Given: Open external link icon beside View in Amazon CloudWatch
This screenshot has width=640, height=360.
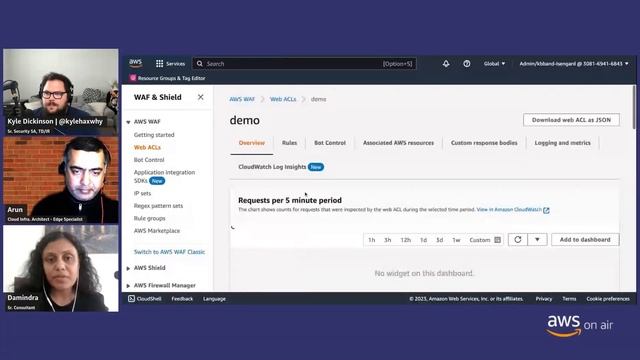Looking at the screenshot, I should click(547, 210).
